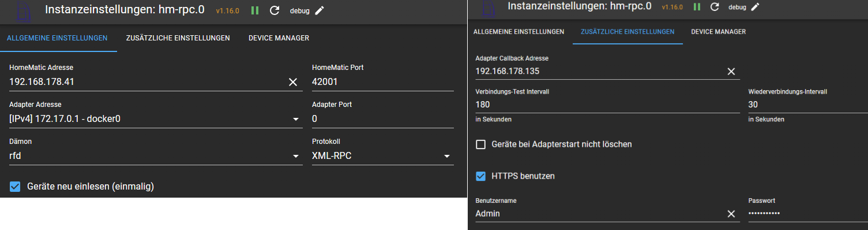Open Device Manager tab in left window
868x230 pixels.
point(279,38)
